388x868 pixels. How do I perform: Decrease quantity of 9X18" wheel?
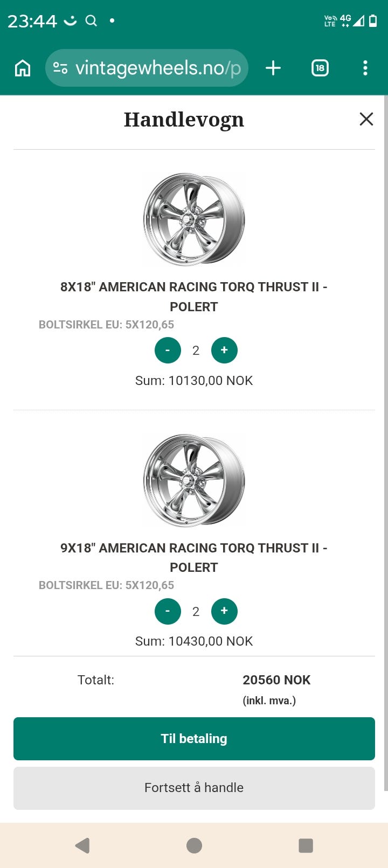pyautogui.click(x=168, y=611)
